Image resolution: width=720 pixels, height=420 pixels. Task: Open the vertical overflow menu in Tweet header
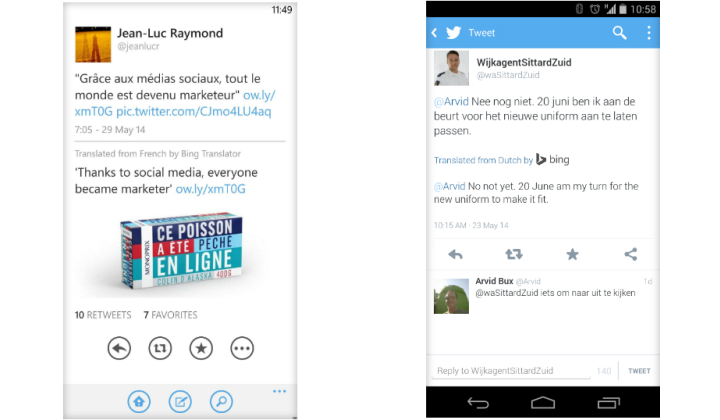tap(649, 33)
